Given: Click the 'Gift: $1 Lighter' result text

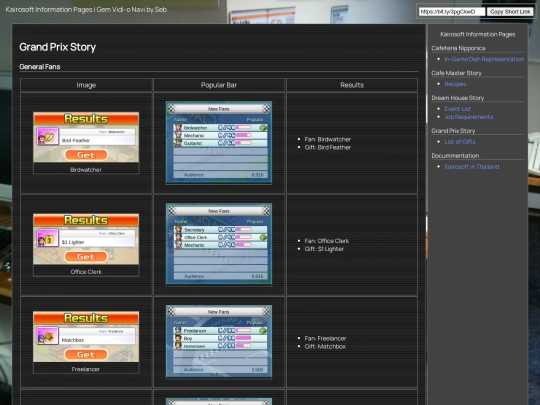Looking at the screenshot, I should point(324,249).
